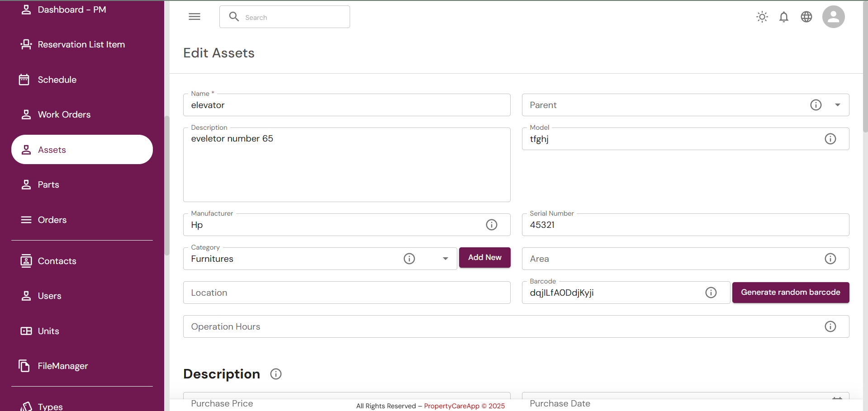Screen dimensions: 868x411
Task: Click the Add New category button
Action: pyautogui.click(x=484, y=257)
